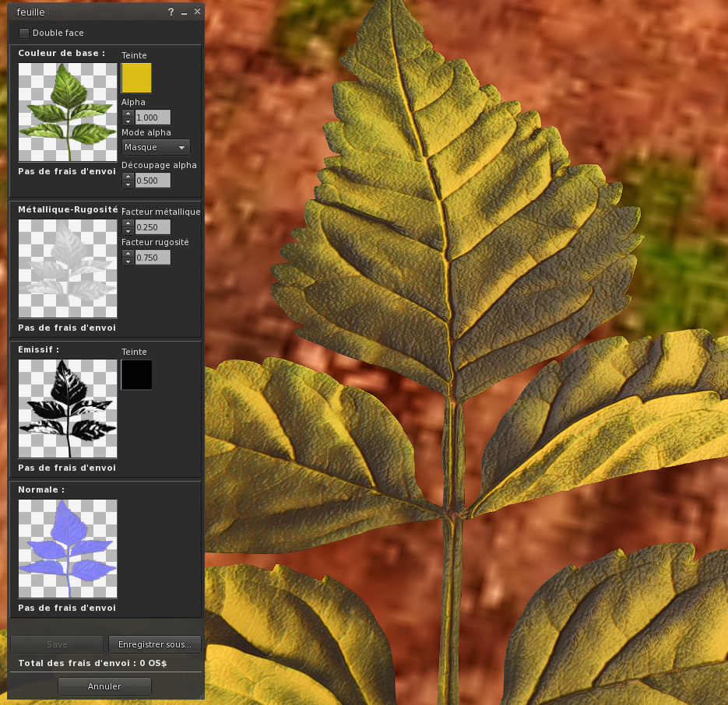Open the Emissif texture thumbnail

pyautogui.click(x=67, y=409)
